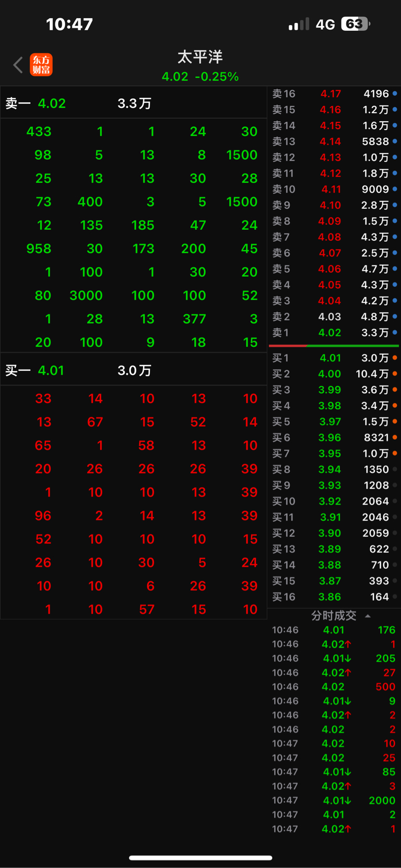This screenshot has width=401, height=868.
Task: Tap the blue dot on 卖10 row
Action: tap(395, 189)
